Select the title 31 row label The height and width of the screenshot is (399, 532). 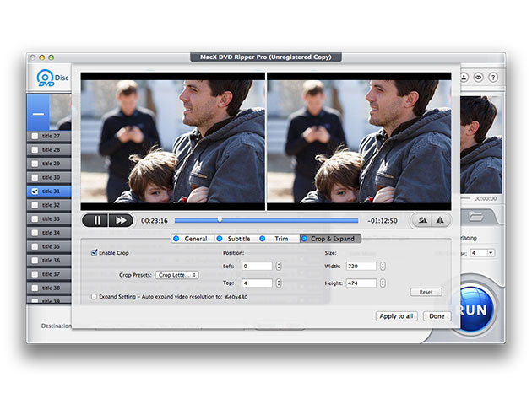(51, 191)
